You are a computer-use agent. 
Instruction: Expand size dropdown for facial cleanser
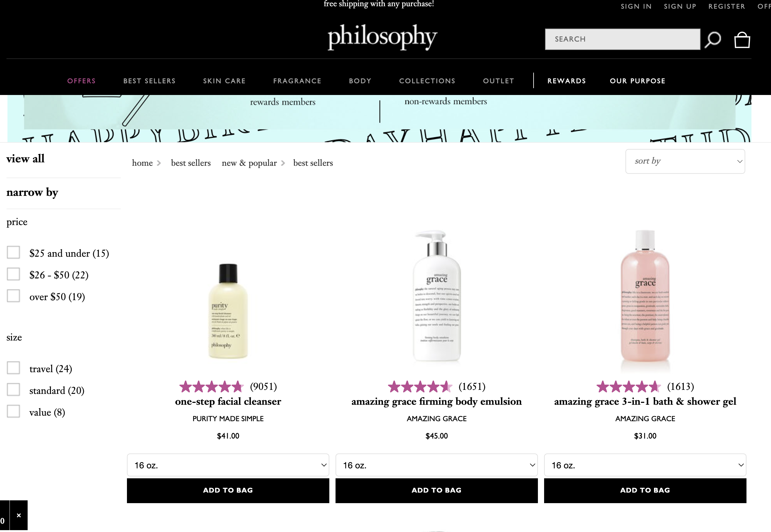[x=228, y=465]
